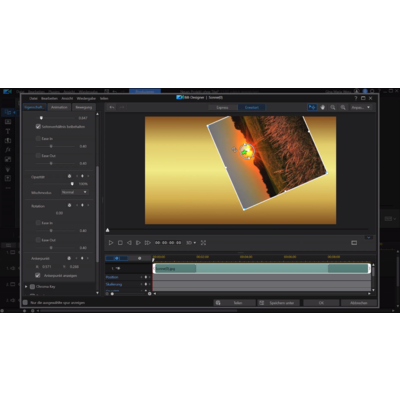
Task: Open the zoom fit dropdown
Action: tap(360, 107)
